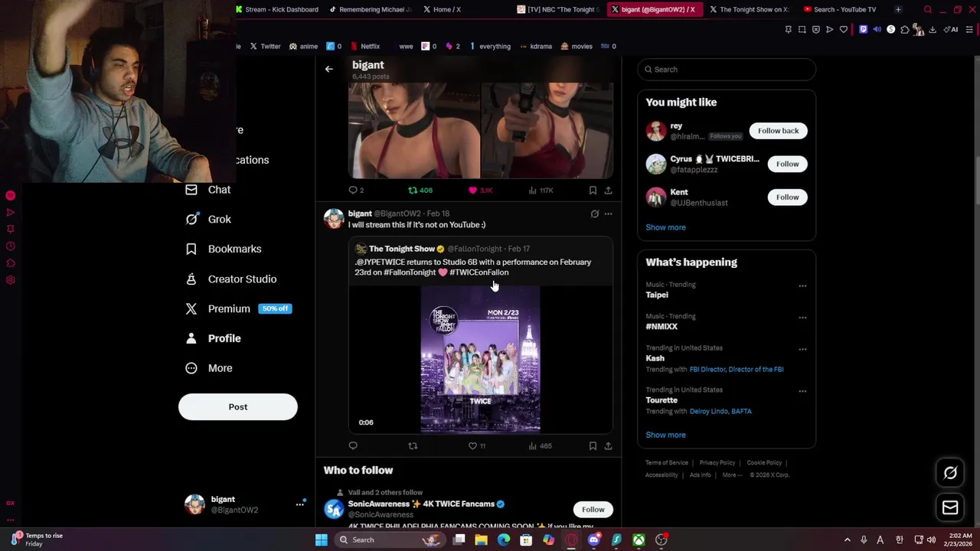Share the Ada Wong image post
Image resolution: width=980 pixels, height=551 pixels.
pos(608,190)
